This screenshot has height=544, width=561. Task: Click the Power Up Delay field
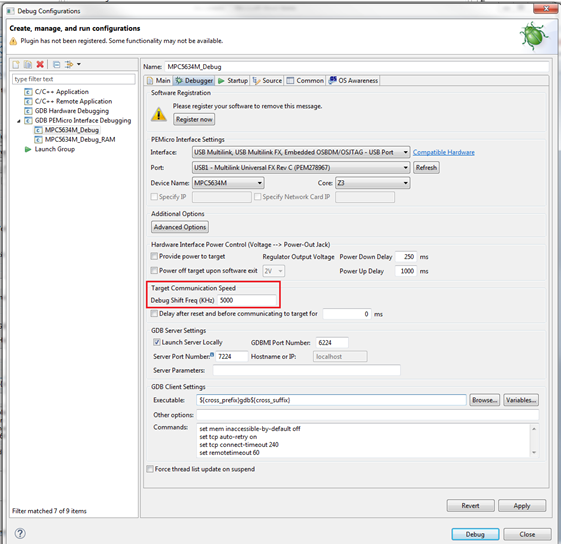406,271
